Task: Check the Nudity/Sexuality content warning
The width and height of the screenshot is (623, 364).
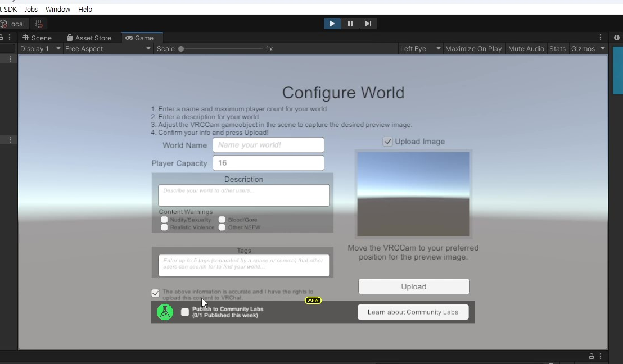Action: (165, 220)
